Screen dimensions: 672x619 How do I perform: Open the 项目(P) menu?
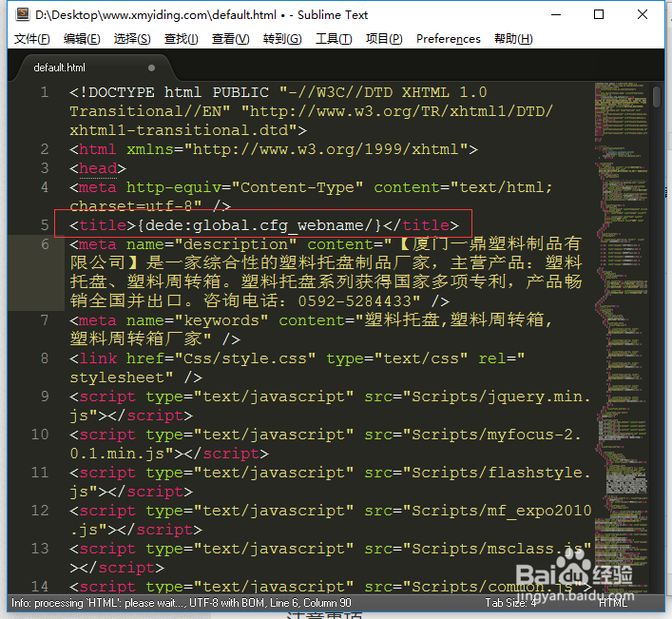pyautogui.click(x=384, y=39)
